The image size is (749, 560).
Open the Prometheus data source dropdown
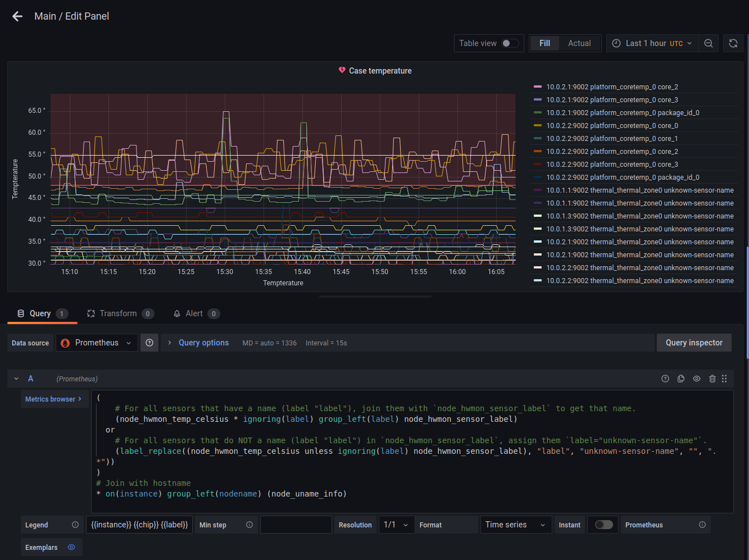(97, 343)
